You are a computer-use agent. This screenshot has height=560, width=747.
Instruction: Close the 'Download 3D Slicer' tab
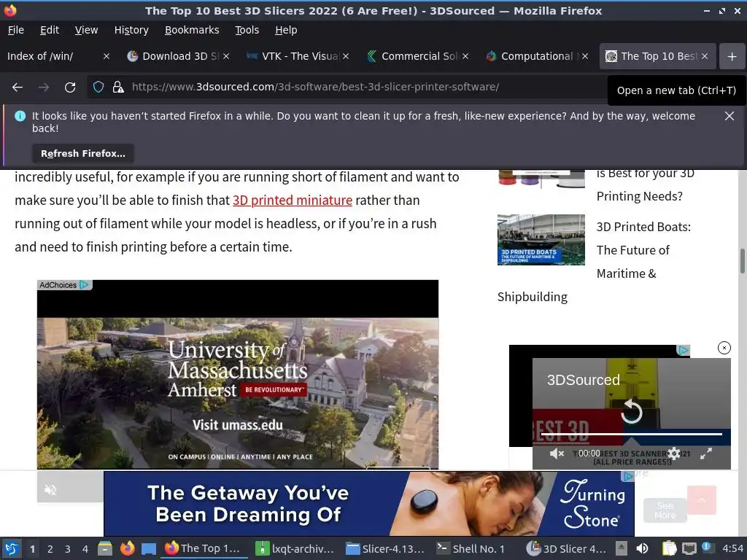click(226, 56)
